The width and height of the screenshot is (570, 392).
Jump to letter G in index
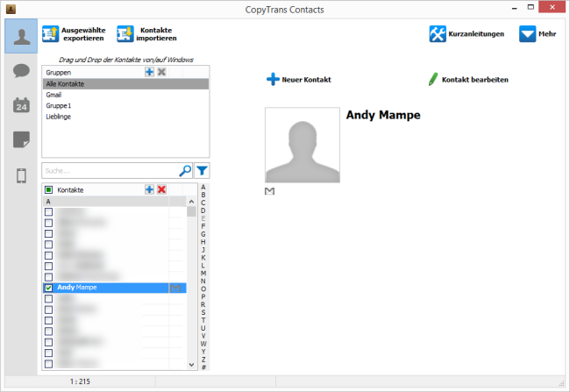point(203,234)
